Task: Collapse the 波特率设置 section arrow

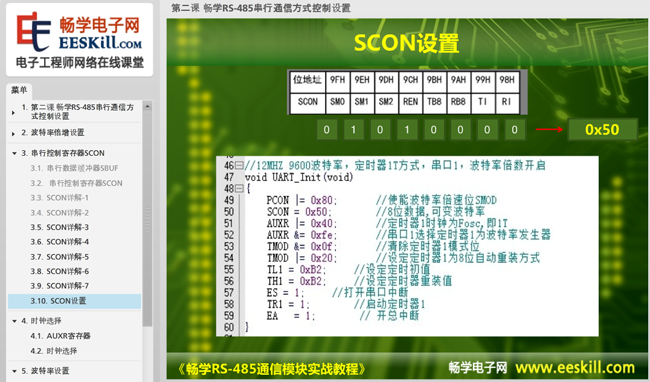Action: [14, 371]
